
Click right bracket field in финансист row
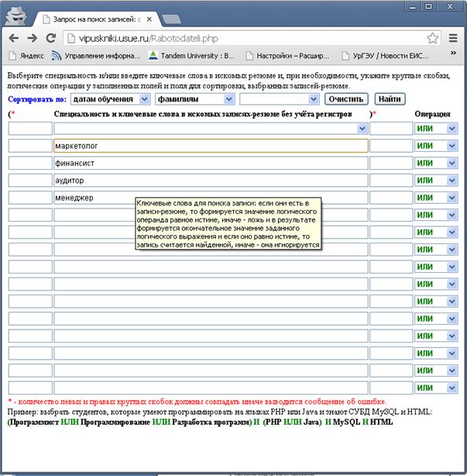(x=391, y=163)
